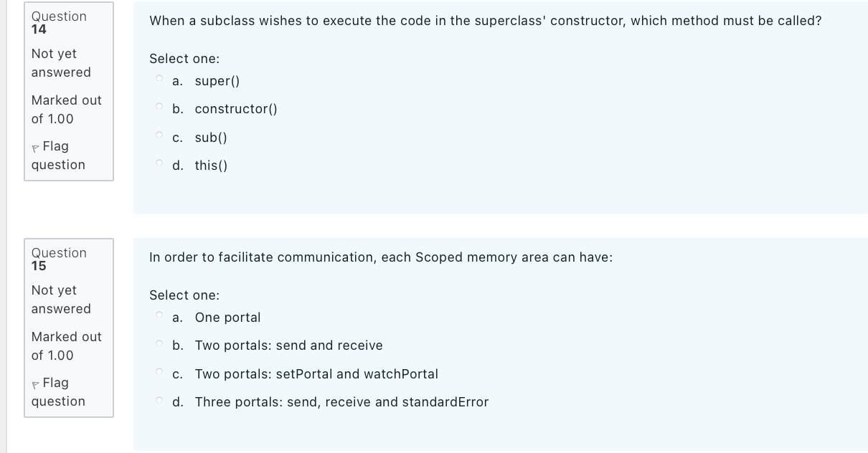Click the flag icon beside Question 15
Screen dimensions: 868x453
(x=36, y=383)
